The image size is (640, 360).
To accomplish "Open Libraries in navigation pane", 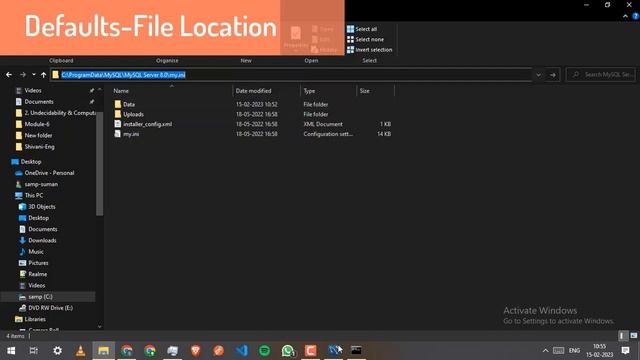I will coord(35,319).
